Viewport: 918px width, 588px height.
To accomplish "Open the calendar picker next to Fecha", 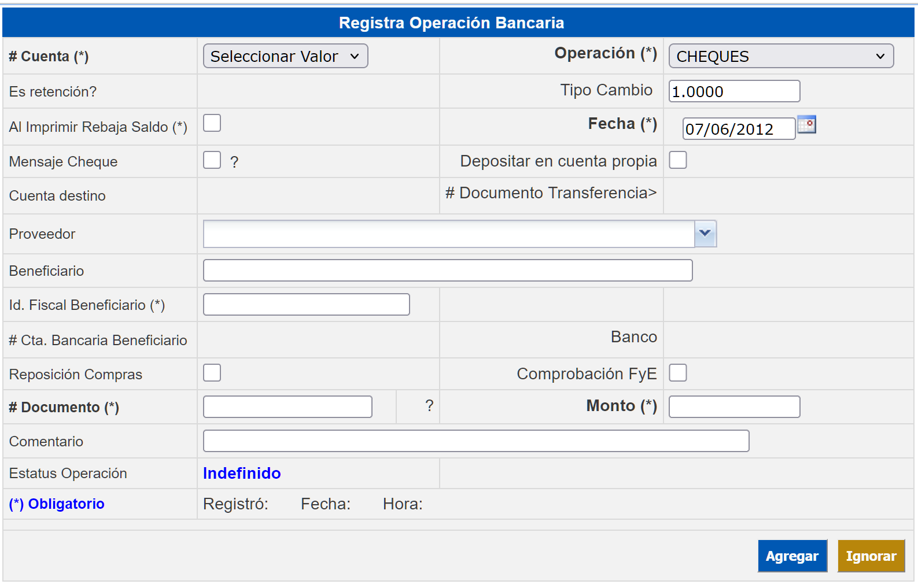I will click(806, 124).
